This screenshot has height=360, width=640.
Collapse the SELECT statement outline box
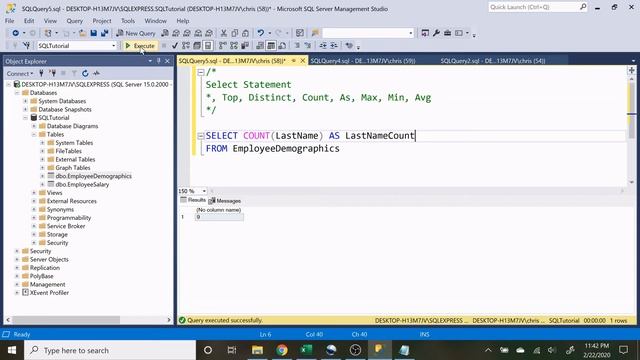[x=200, y=136]
